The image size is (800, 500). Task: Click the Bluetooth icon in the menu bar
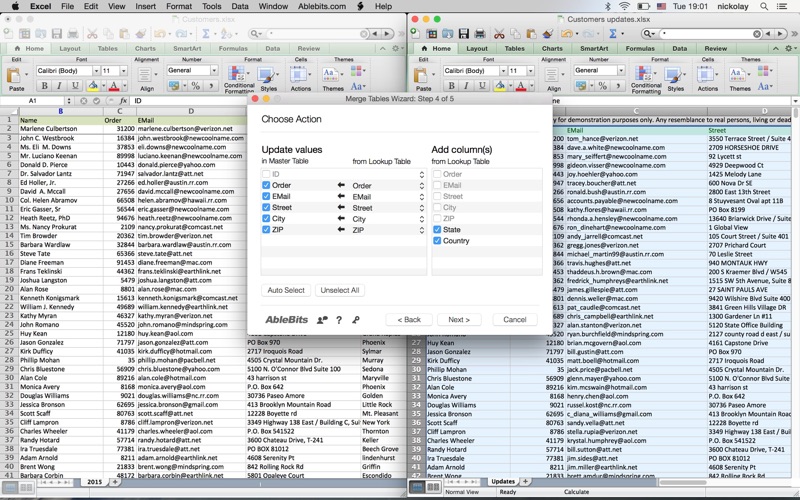pyautogui.click(x=607, y=6)
